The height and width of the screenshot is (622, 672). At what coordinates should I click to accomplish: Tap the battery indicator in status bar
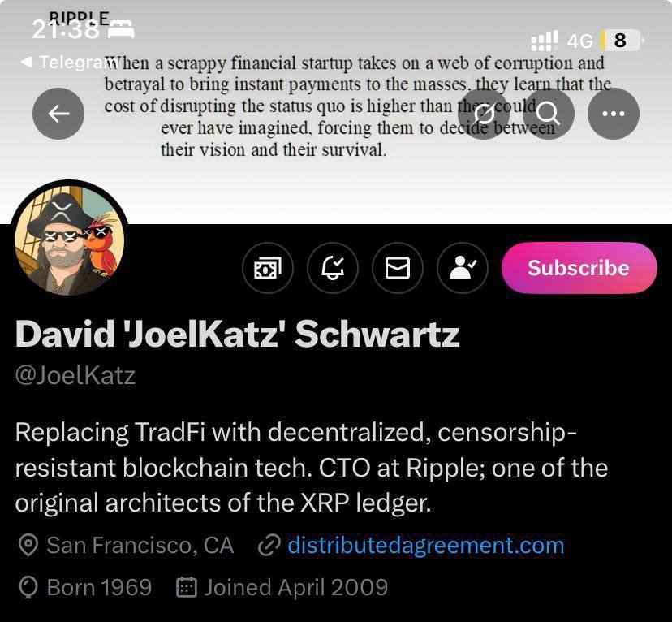pos(621,40)
